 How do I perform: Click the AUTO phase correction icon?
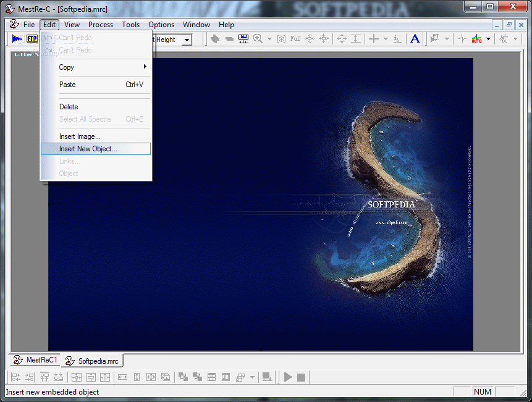[476, 39]
